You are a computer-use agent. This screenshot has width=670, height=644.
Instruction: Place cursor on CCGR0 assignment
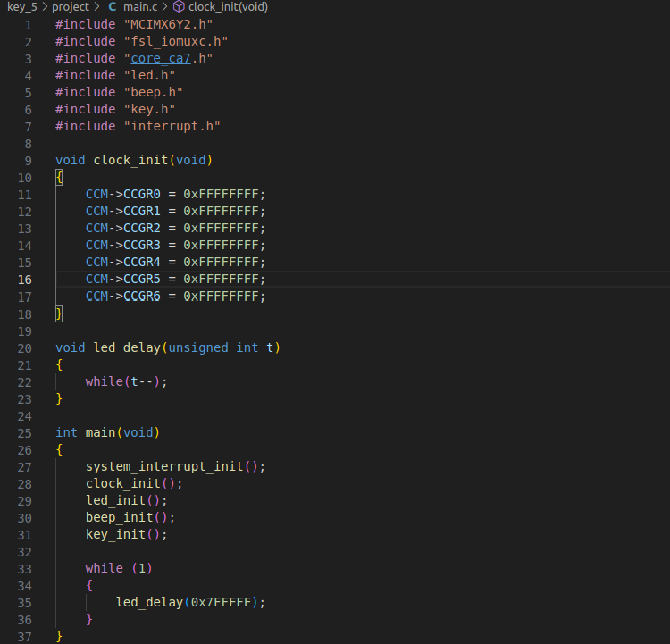coord(175,195)
